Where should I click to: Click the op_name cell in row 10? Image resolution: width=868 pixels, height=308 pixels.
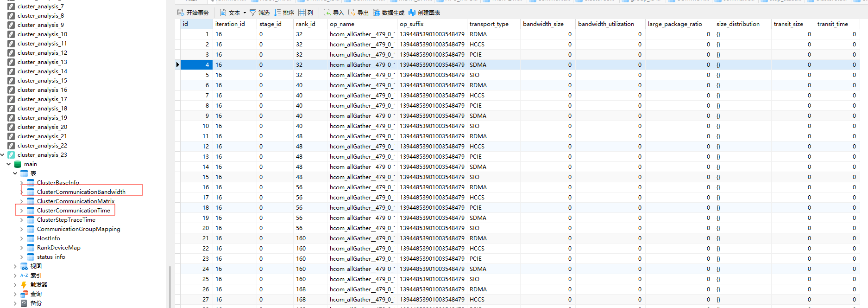362,126
